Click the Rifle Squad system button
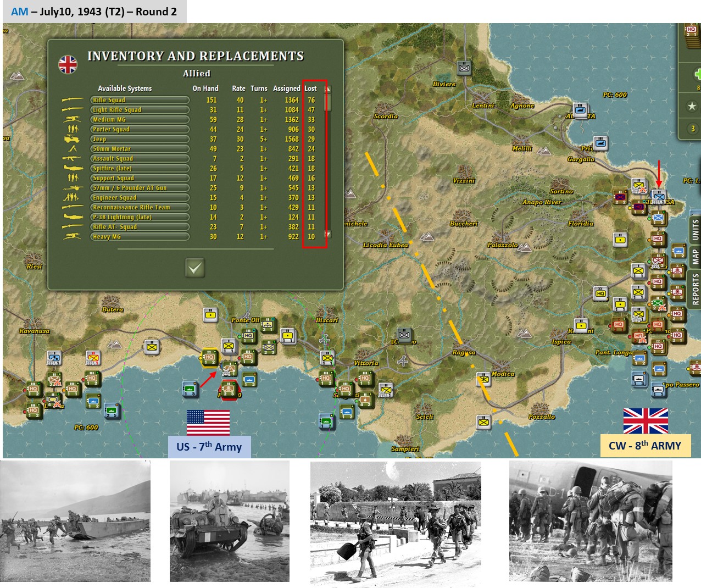The width and height of the screenshot is (701, 588). click(x=140, y=100)
